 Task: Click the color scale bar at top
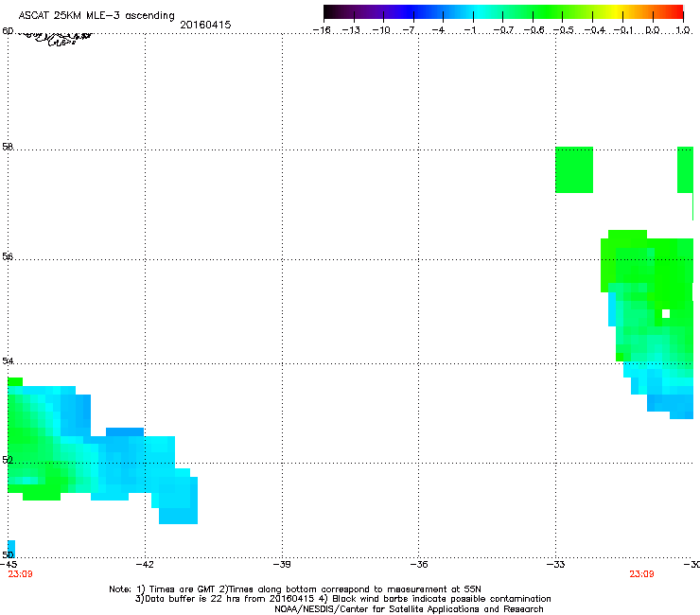click(x=503, y=12)
